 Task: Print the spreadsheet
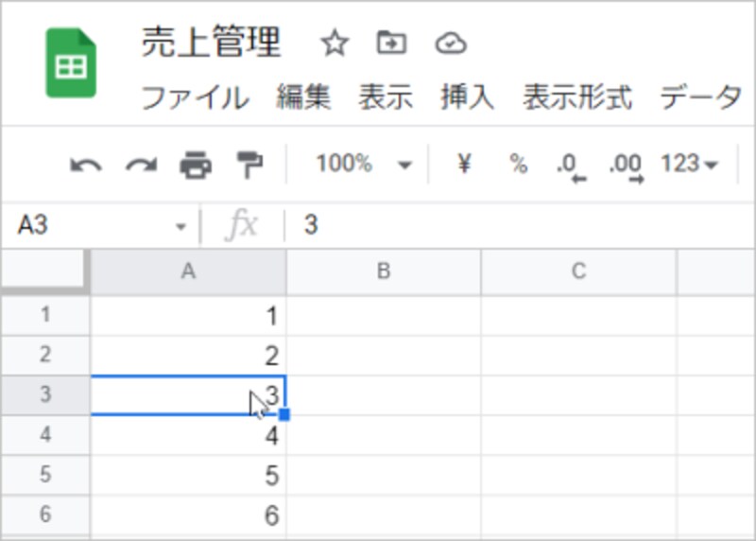196,166
